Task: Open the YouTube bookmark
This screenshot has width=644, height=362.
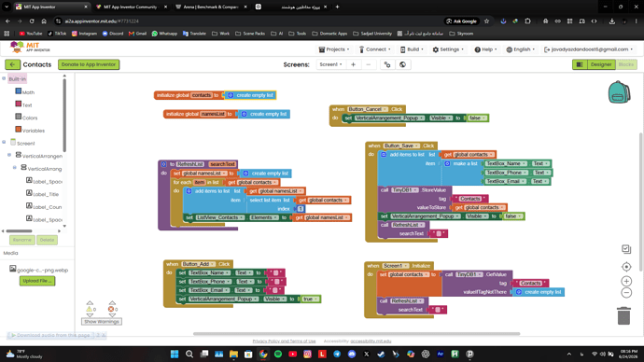Action: point(31,34)
